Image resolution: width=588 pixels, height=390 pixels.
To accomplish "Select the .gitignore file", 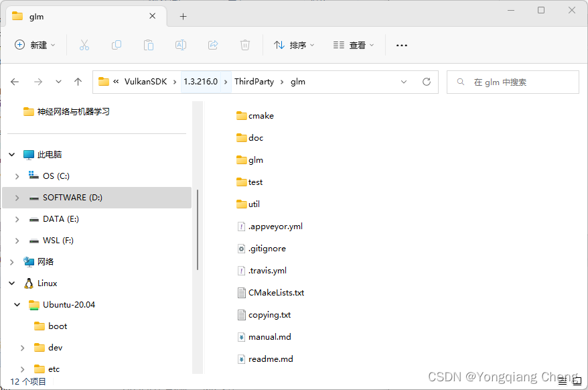I will click(x=262, y=249).
